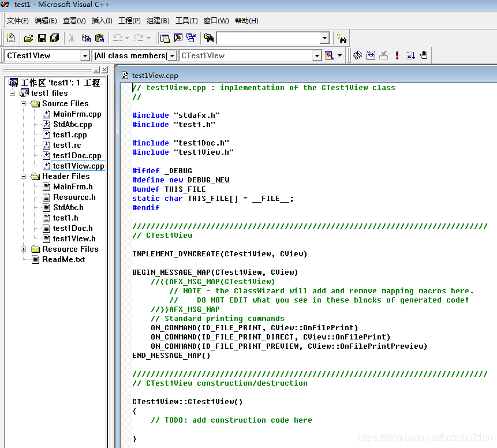Open the WizardBar actions menu arrow
497x448 pixels.
click(x=340, y=55)
